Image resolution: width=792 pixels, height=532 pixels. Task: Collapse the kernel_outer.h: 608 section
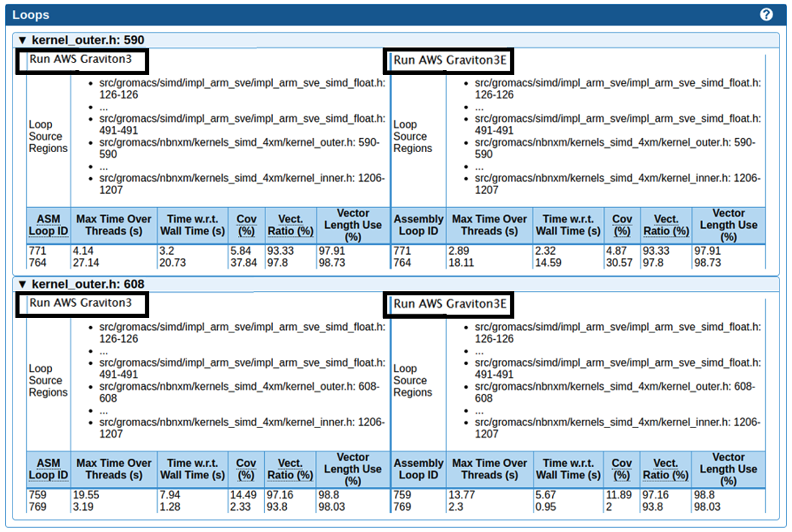point(23,284)
